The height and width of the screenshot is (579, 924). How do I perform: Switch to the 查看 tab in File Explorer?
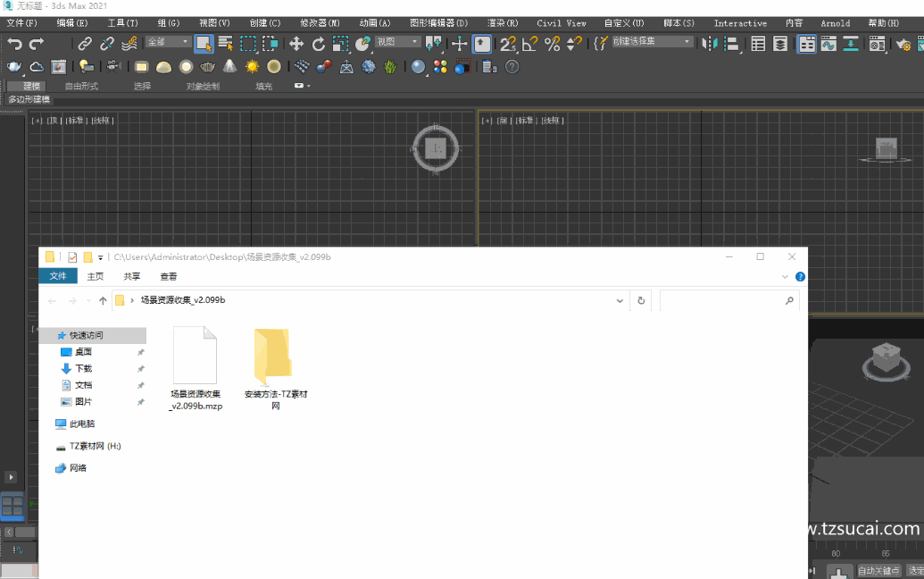click(168, 277)
